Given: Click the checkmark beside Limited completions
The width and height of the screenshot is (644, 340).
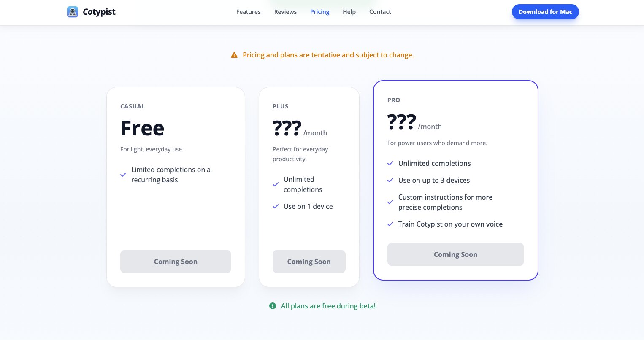Looking at the screenshot, I should pyautogui.click(x=123, y=174).
